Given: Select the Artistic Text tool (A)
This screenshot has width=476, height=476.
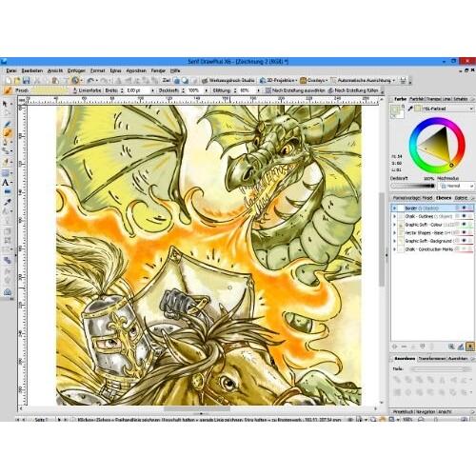Looking at the screenshot, I should [6, 183].
